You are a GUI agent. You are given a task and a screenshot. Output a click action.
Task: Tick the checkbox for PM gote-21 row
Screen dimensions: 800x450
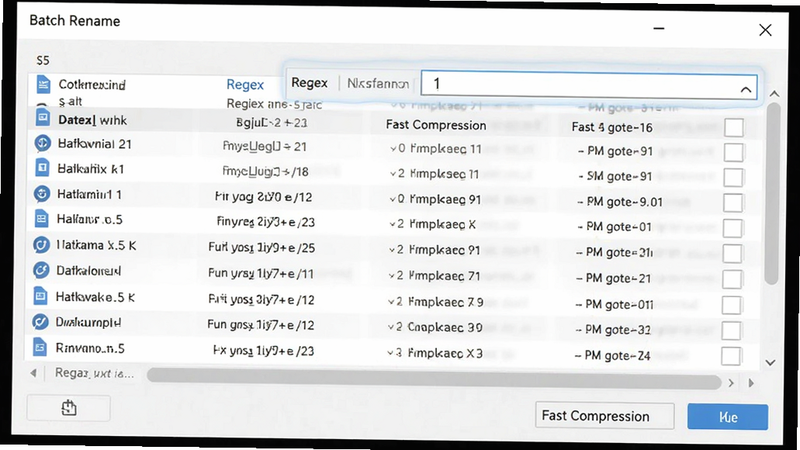pyautogui.click(x=732, y=279)
